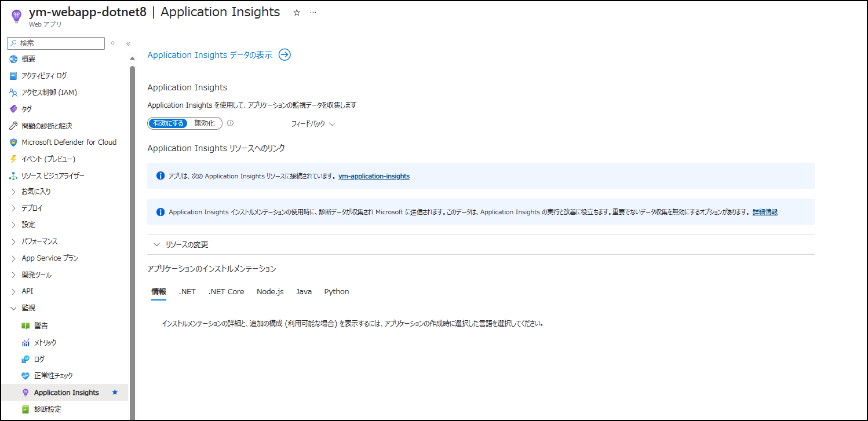This screenshot has height=421, width=868.
Task: Switch to the .NET tab
Action: 187,292
